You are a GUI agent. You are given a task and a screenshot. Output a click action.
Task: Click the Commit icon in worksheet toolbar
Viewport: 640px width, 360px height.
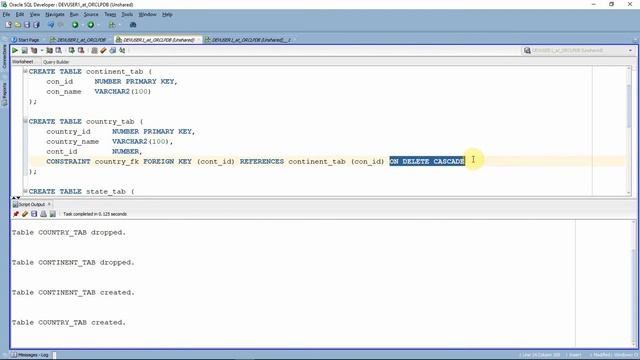[x=71, y=51]
